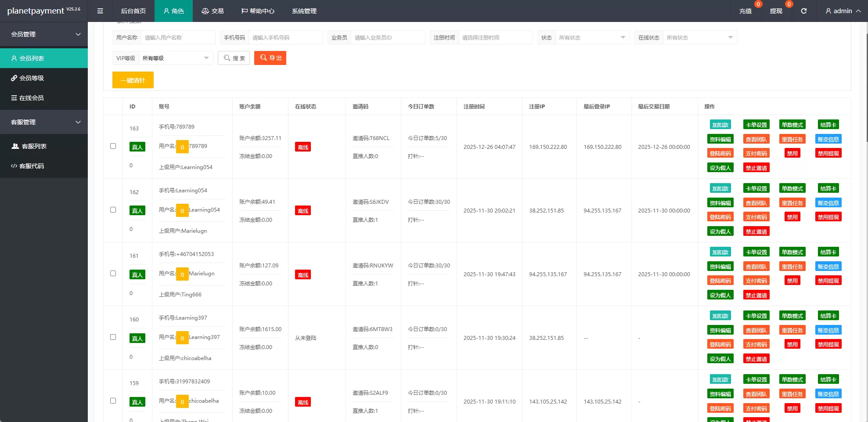This screenshot has height=422, width=868.
Task: Check the checkbox for Learning054 row
Action: pyautogui.click(x=113, y=209)
